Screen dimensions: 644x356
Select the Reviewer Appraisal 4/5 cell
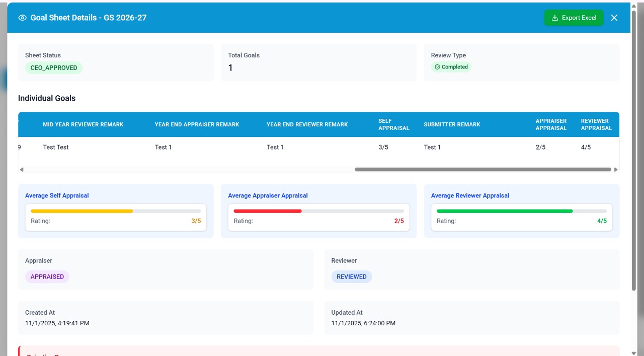pyautogui.click(x=586, y=147)
